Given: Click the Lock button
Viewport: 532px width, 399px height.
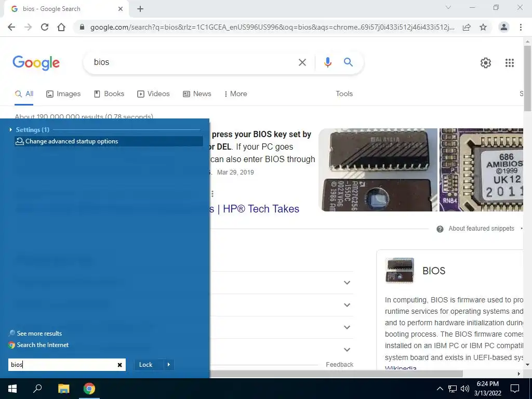Looking at the screenshot, I should pyautogui.click(x=146, y=365).
